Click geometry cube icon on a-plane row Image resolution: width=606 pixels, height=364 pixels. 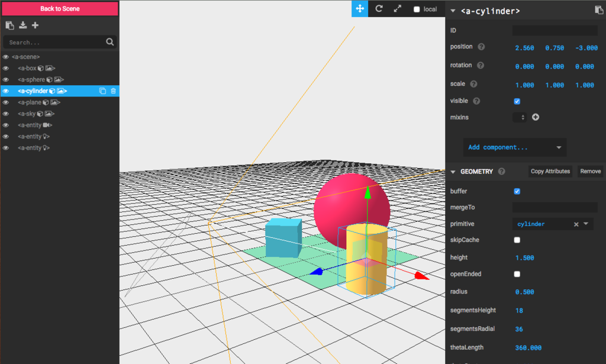[46, 102]
